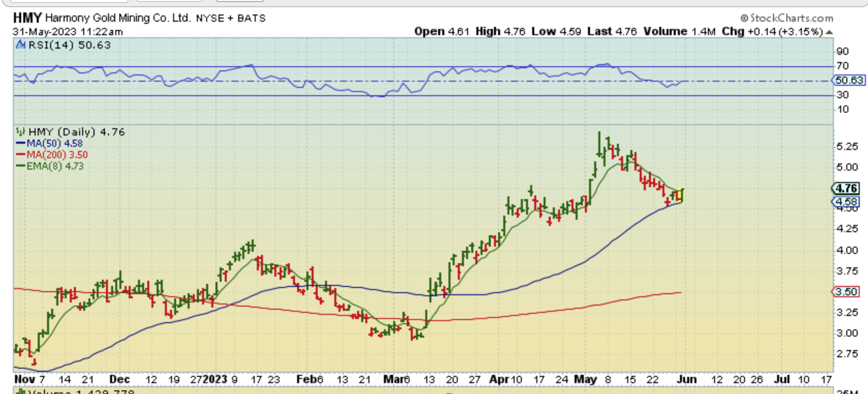Viewport: 868px width, 394px height.
Task: Click the Jun label on the date axis
Action: coord(687,380)
